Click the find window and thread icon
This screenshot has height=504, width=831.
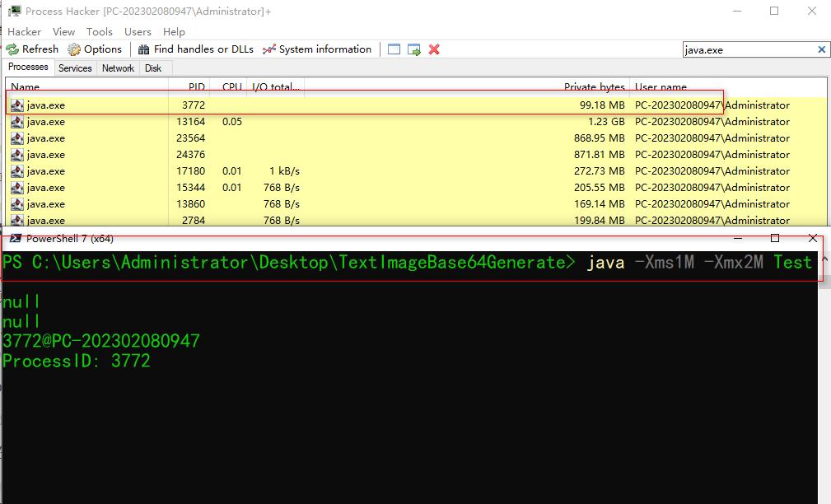(414, 49)
